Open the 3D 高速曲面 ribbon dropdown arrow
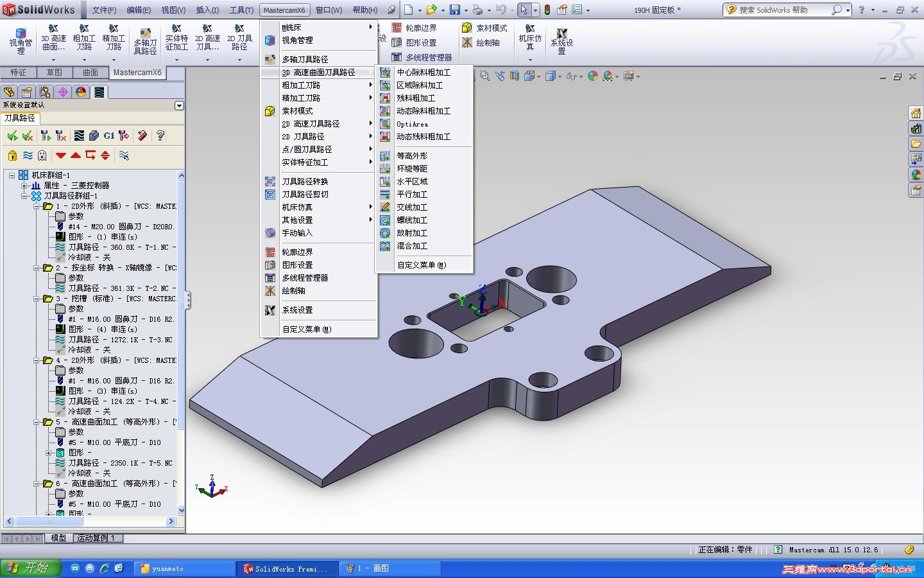Screen dimensions: 924x578 pos(53,60)
